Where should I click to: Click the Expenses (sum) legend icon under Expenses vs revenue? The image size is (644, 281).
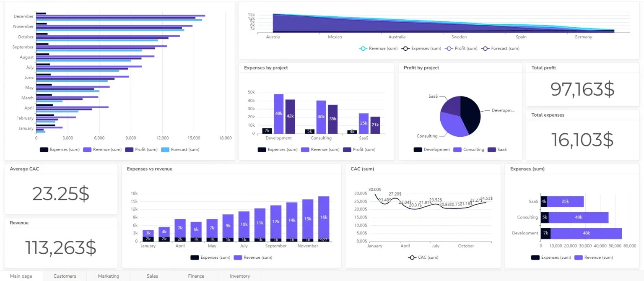[x=196, y=258]
